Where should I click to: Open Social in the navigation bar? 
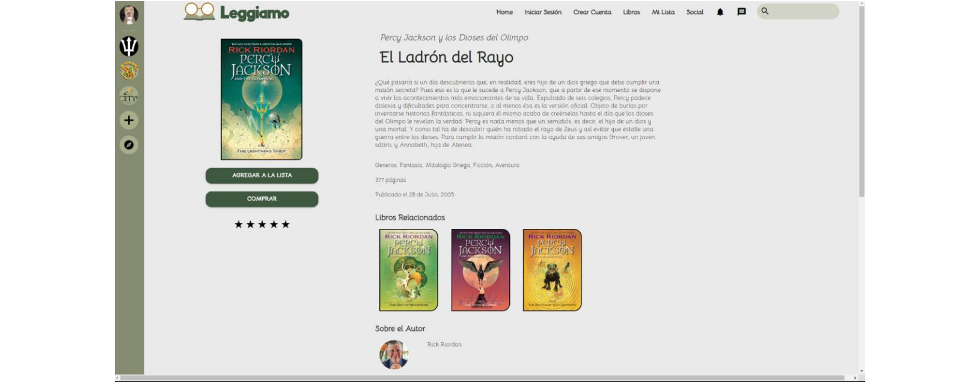[x=695, y=12]
